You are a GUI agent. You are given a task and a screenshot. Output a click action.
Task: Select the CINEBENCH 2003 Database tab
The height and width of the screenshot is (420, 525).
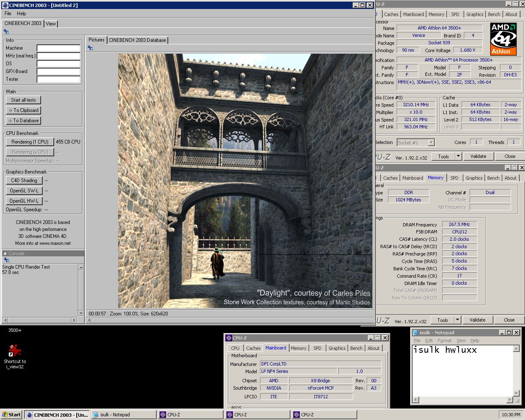tap(137, 40)
